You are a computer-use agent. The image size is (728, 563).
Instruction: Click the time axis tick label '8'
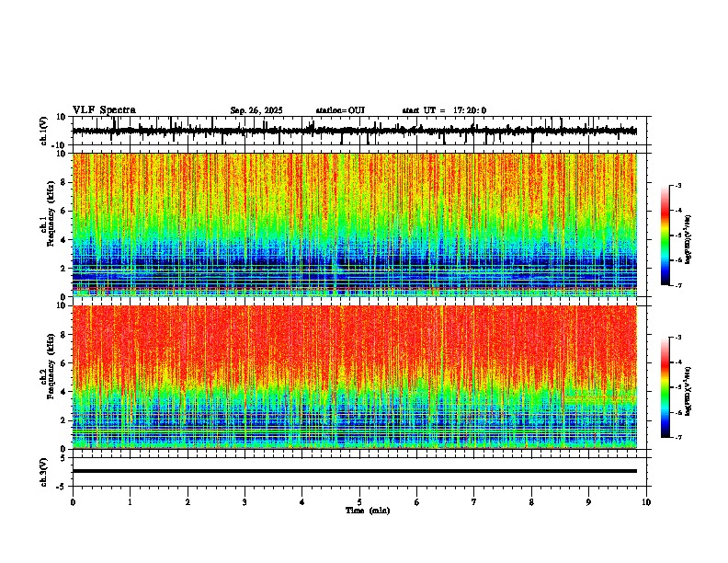click(531, 502)
